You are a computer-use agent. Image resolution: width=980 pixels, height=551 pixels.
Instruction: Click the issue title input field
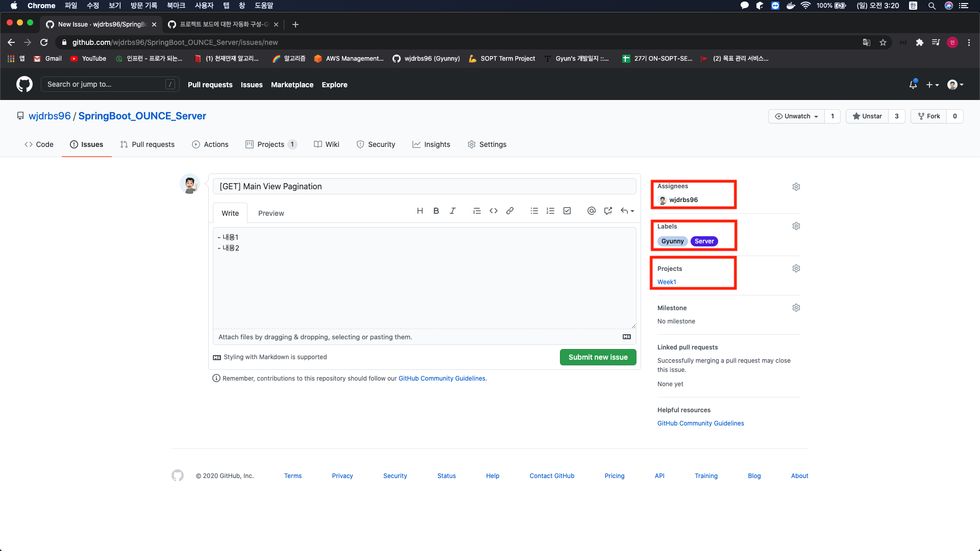click(424, 186)
